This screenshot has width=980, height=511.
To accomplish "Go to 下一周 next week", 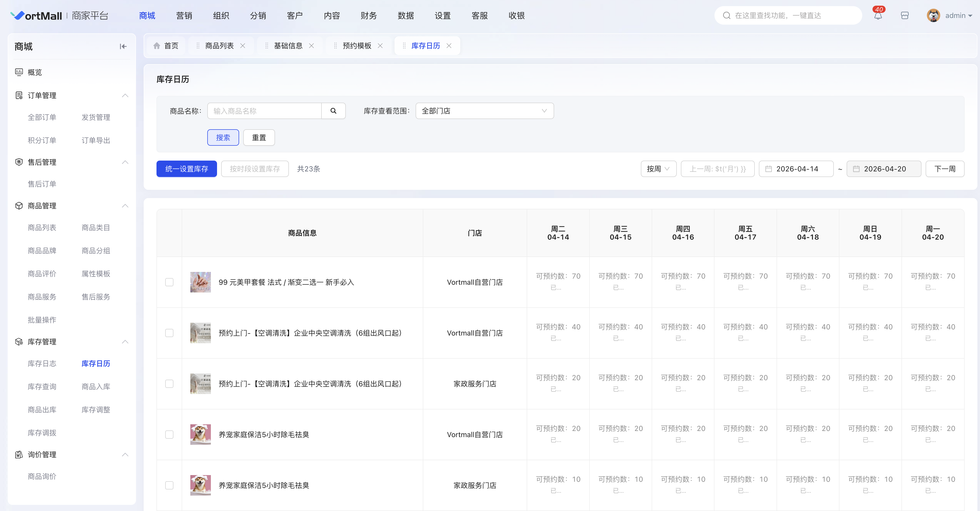I will pyautogui.click(x=945, y=169).
